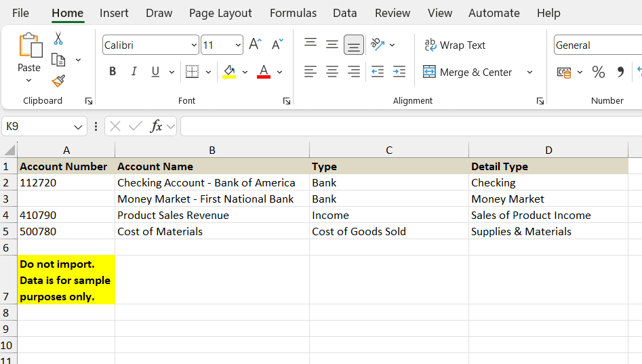Select row 4 header
The width and height of the screenshot is (642, 364).
pos(8,216)
